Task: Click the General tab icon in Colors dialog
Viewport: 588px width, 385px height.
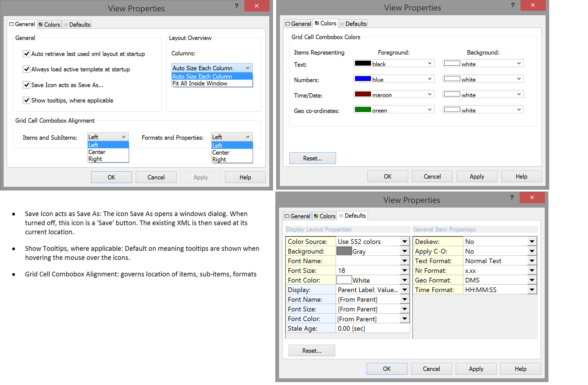Action: [x=288, y=24]
